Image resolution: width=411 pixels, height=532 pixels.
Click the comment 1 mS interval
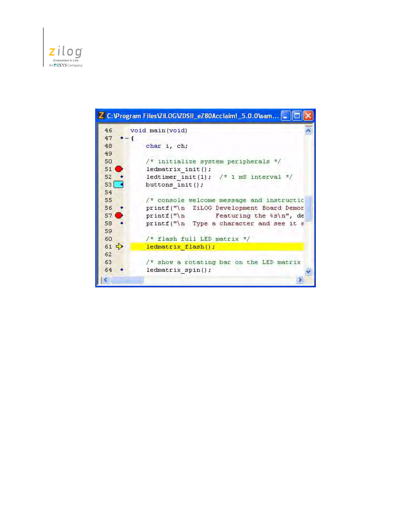[x=256, y=177]
